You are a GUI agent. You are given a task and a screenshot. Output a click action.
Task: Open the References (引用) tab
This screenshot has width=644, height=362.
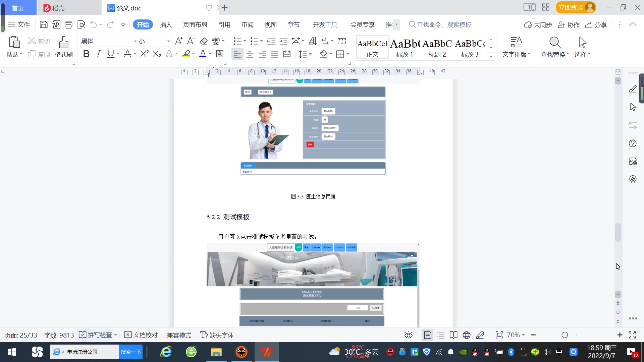click(224, 25)
